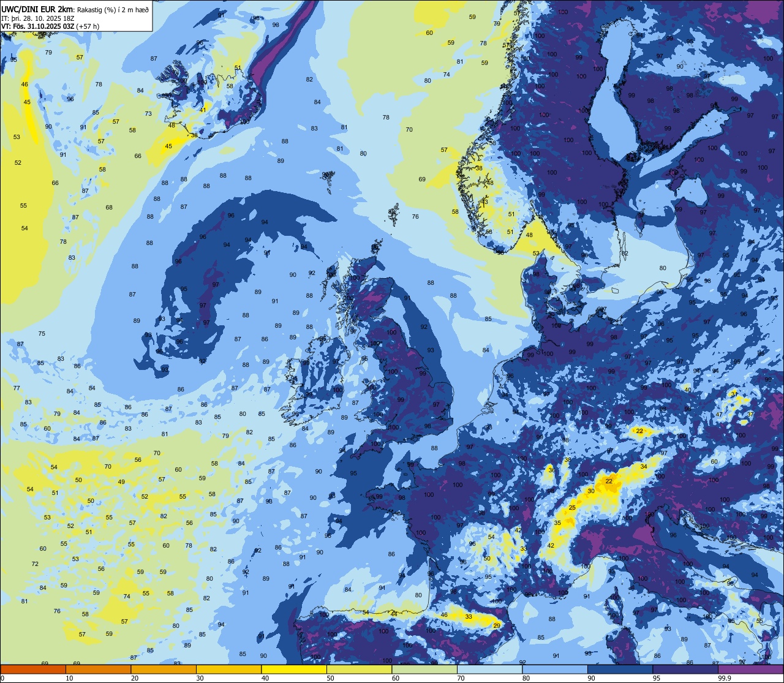Click the 20–30% amber legend swatch
This screenshot has height=683, width=784.
[164, 669]
